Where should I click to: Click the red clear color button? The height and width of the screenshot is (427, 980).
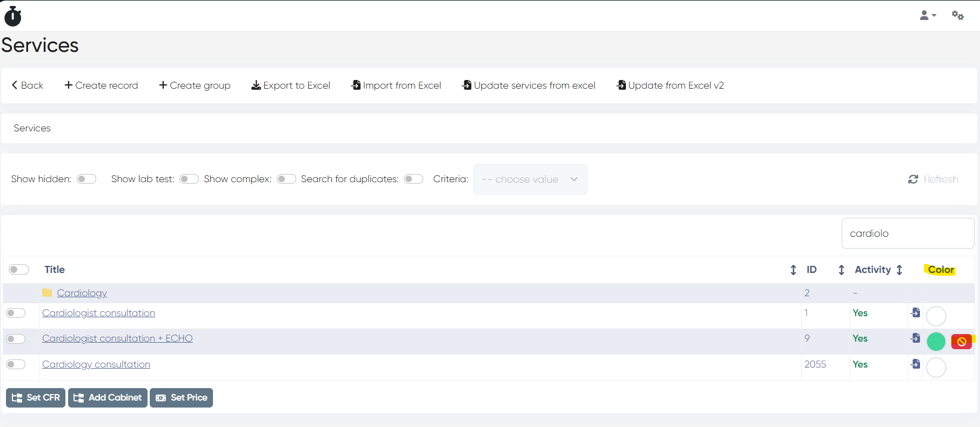click(x=961, y=342)
